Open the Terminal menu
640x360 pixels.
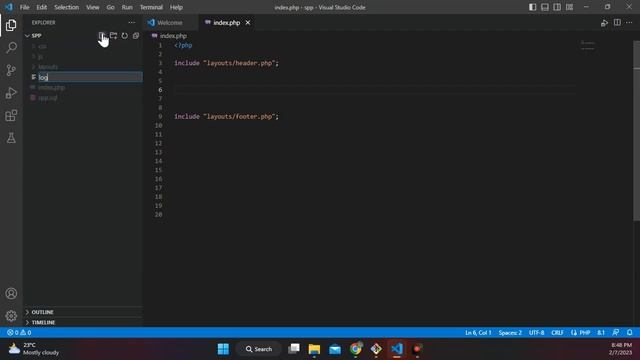[151, 7]
